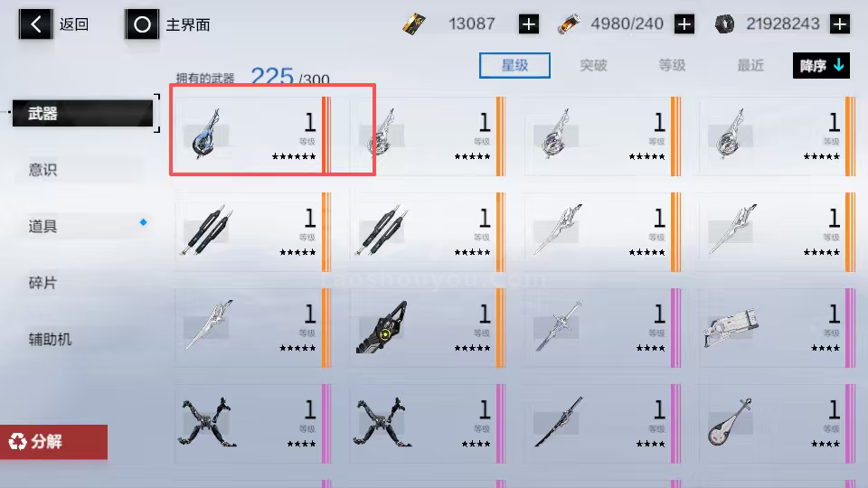Select the chainsaw weapon icon in third row
The image size is (868, 488).
(382, 327)
